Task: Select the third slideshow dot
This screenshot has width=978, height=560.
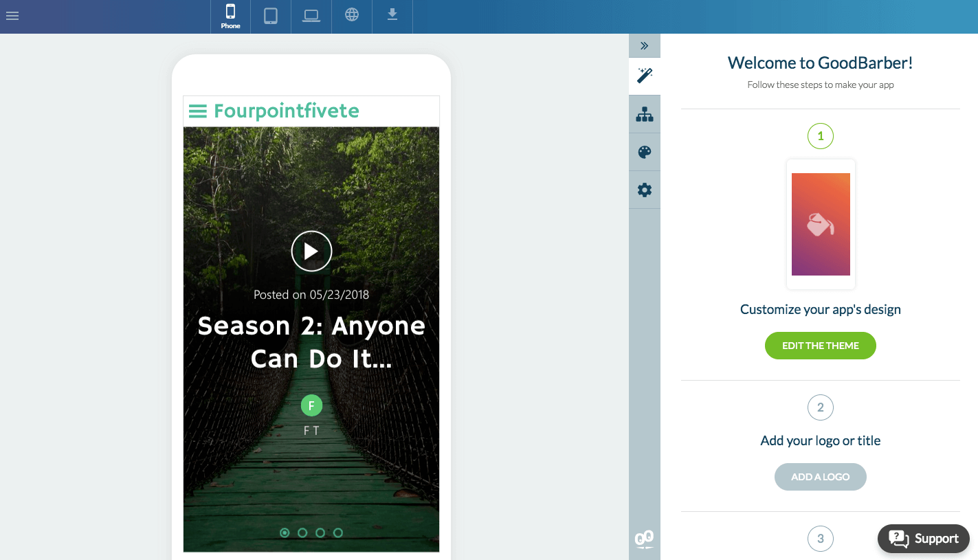Action: tap(320, 533)
